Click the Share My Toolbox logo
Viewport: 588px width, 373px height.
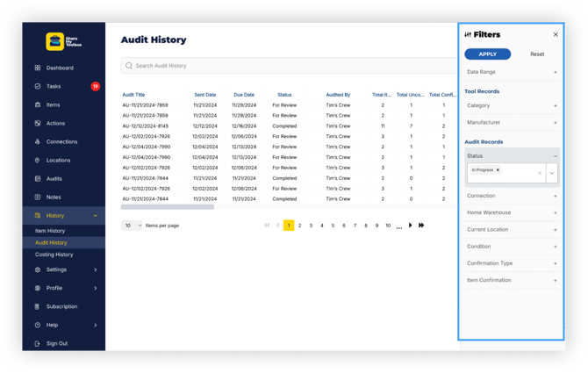pos(63,41)
